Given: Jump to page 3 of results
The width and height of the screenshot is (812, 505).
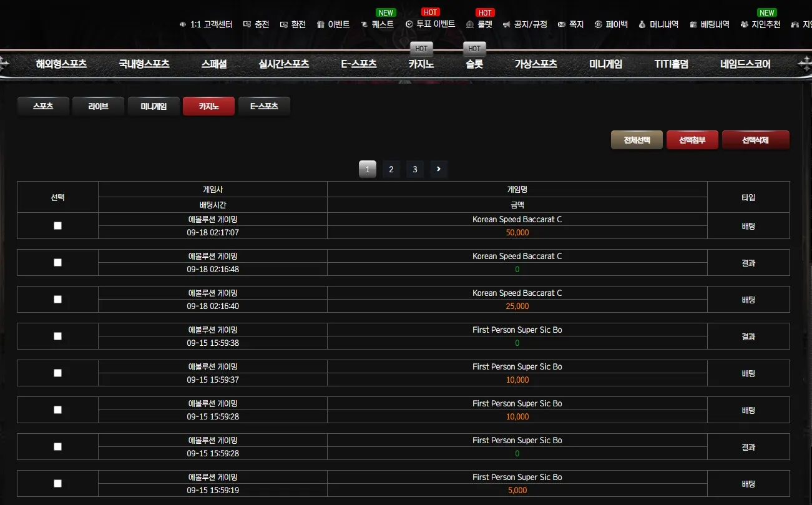Looking at the screenshot, I should coord(415,169).
